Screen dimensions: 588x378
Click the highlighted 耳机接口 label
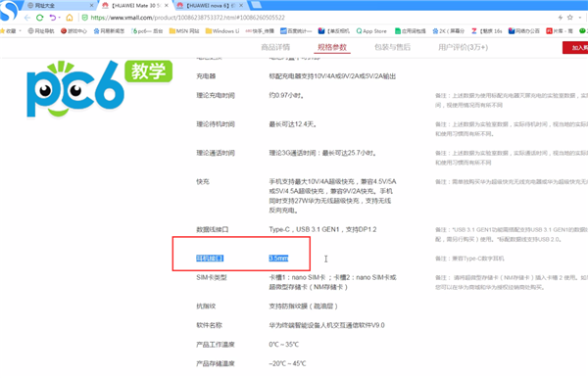point(210,259)
